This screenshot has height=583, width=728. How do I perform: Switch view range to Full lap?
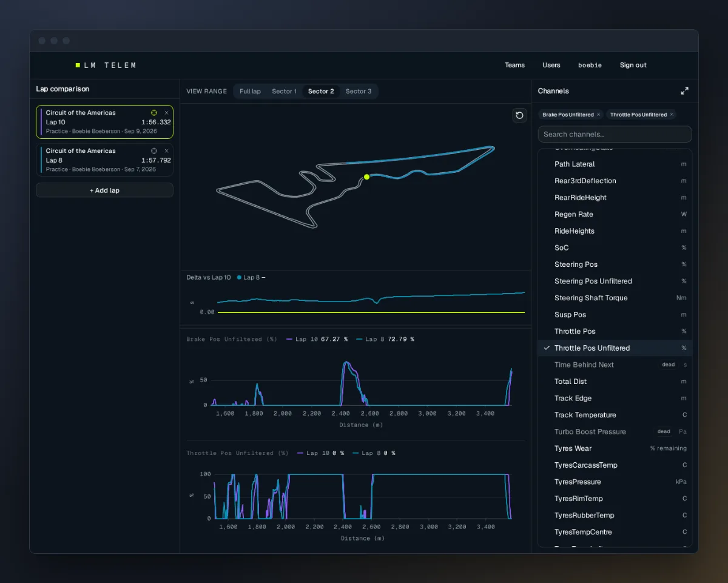[x=250, y=92]
